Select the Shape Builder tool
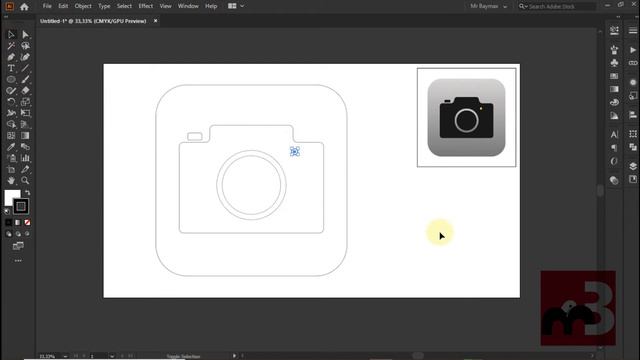The image size is (640, 360). coord(11,124)
